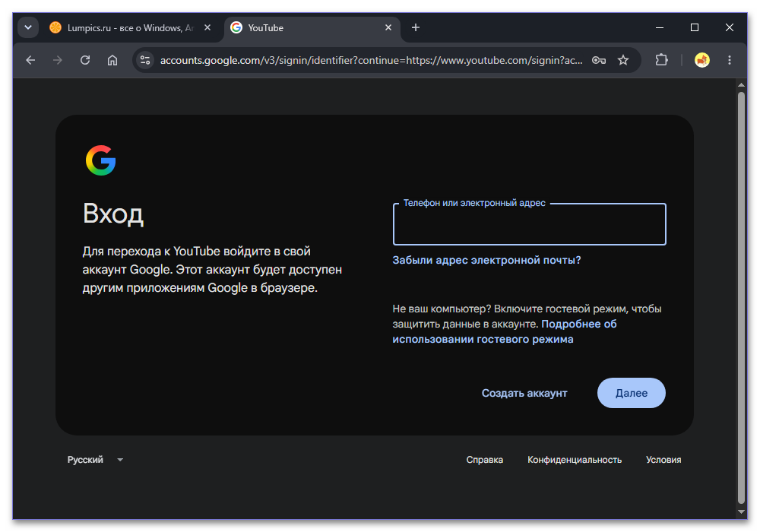Maximize the browser window
Image resolution: width=760 pixels, height=532 pixels.
[x=695, y=27]
